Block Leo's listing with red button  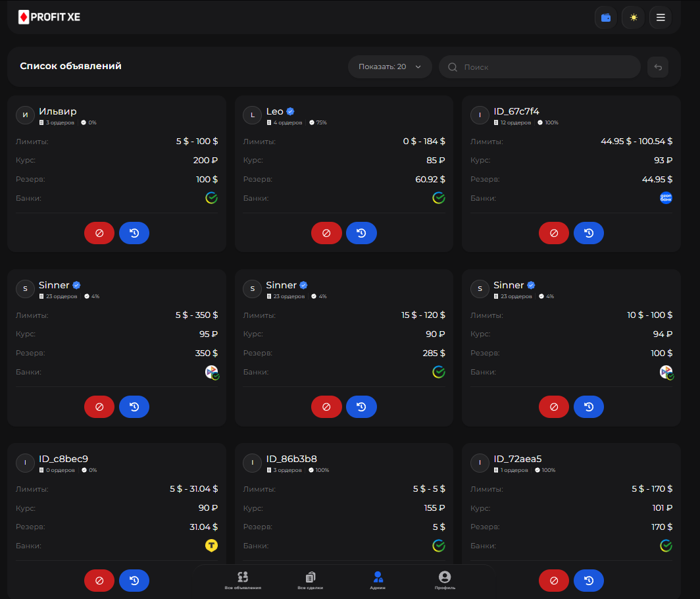pos(326,233)
